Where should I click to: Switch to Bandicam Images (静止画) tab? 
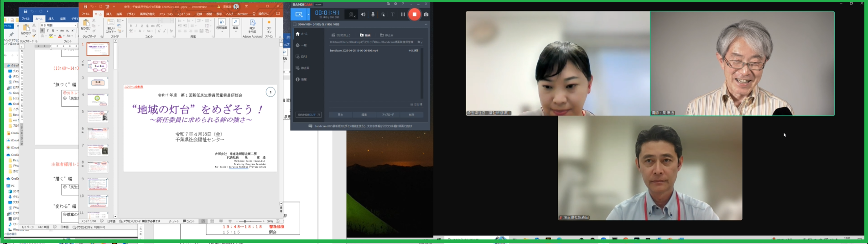386,35
